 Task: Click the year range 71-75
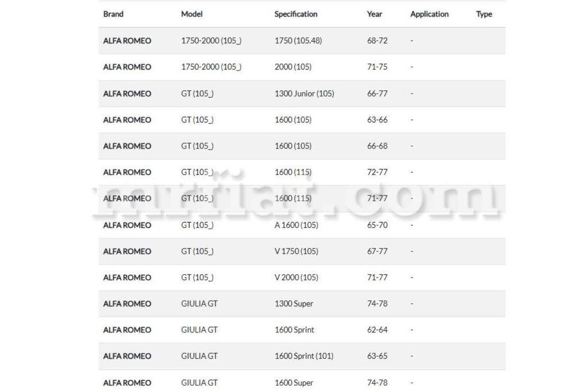(377, 67)
